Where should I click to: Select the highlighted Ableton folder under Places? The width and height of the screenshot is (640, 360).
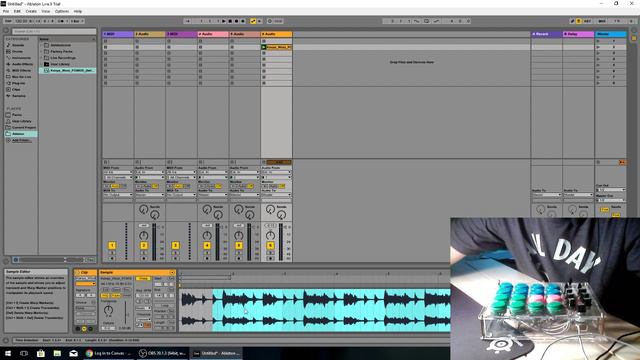(x=20, y=134)
